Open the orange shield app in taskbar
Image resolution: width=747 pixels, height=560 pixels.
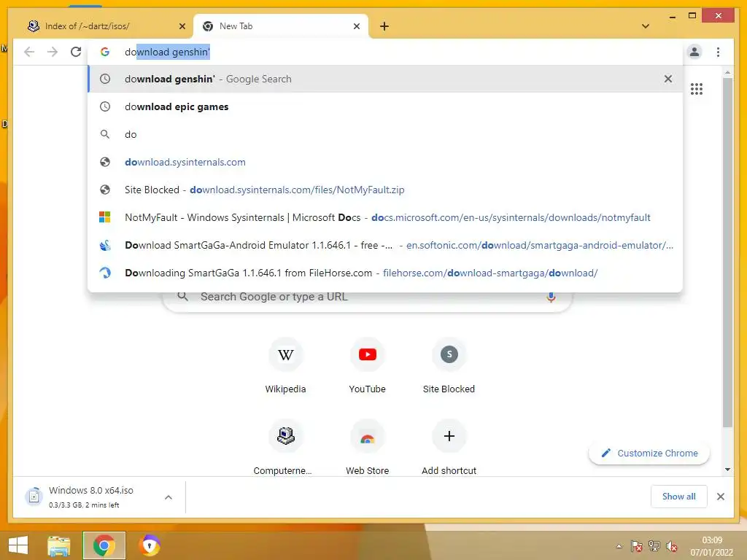[150, 545]
